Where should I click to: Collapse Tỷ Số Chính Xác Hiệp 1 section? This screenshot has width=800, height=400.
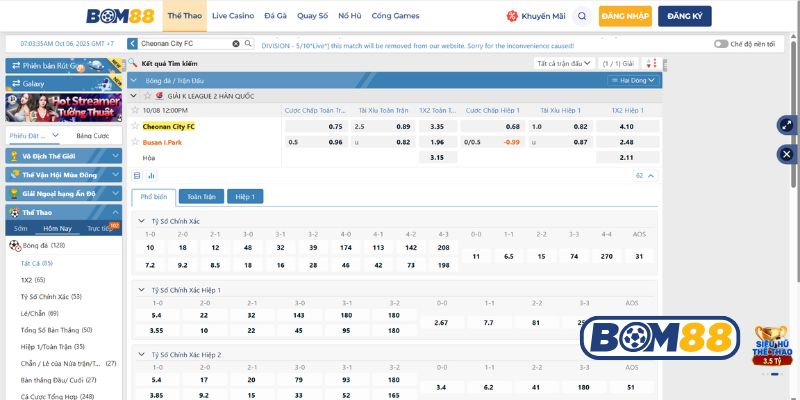141,290
